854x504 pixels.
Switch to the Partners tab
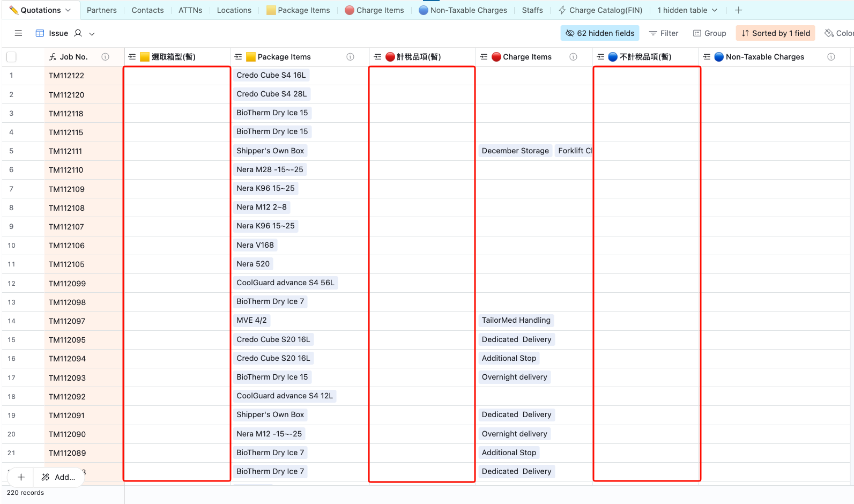101,10
